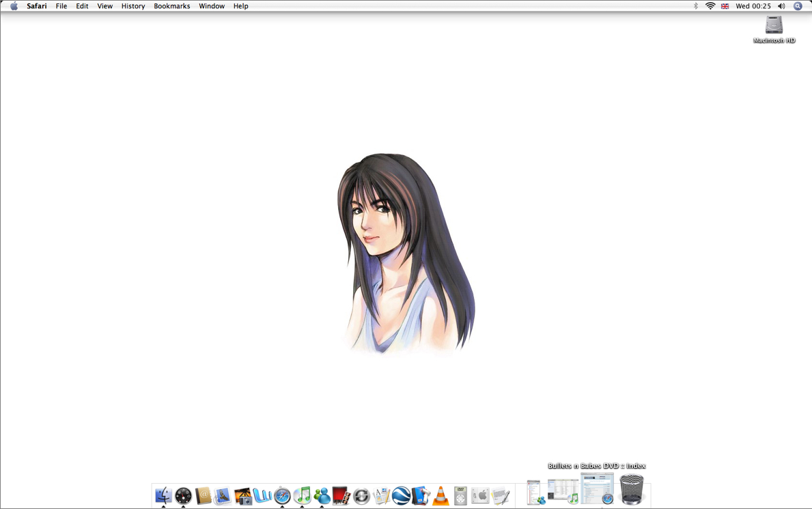Open the volume control in the menu bar
Image resolution: width=812 pixels, height=509 pixels.
(x=781, y=6)
